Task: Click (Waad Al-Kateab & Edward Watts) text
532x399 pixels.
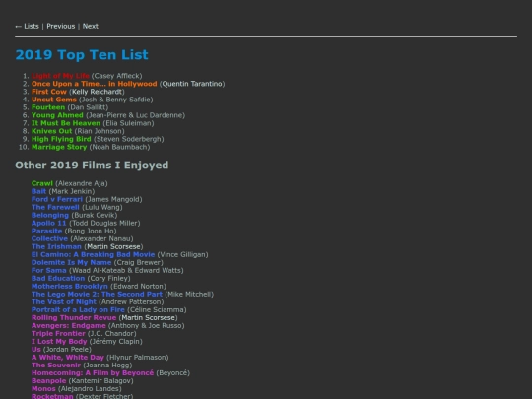Action: (126, 270)
